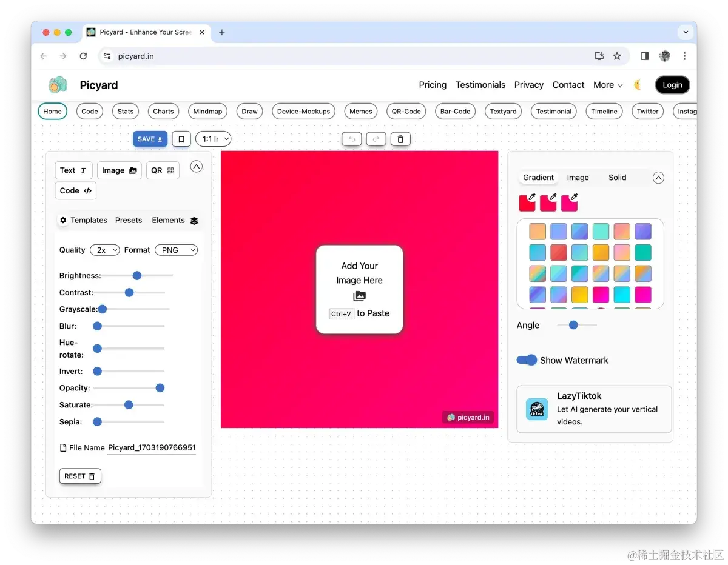Click the trash icon above canvas
728x565 pixels.
pos(400,139)
